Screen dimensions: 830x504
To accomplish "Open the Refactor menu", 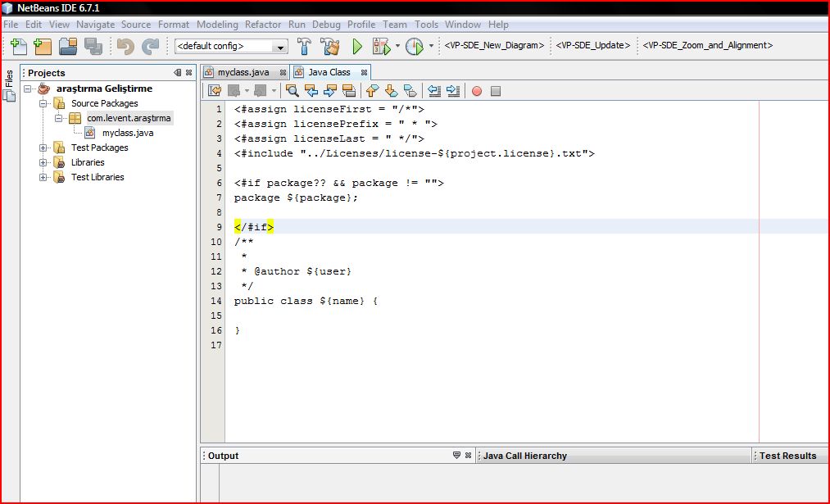I will click(262, 25).
